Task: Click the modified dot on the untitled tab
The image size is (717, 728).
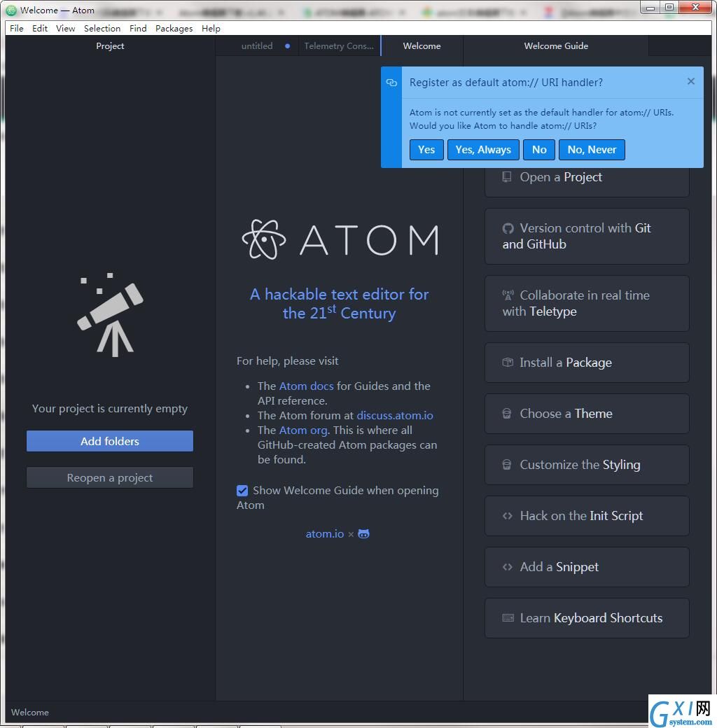Action: [288, 46]
